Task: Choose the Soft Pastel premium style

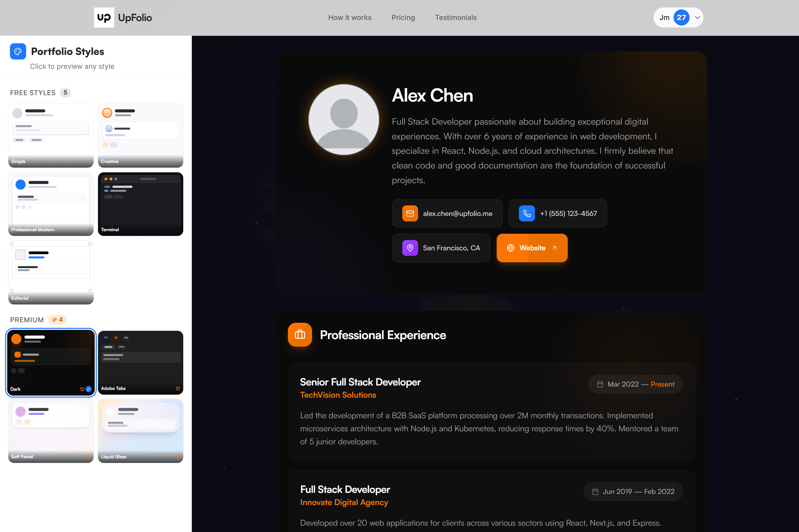Action: click(x=51, y=430)
